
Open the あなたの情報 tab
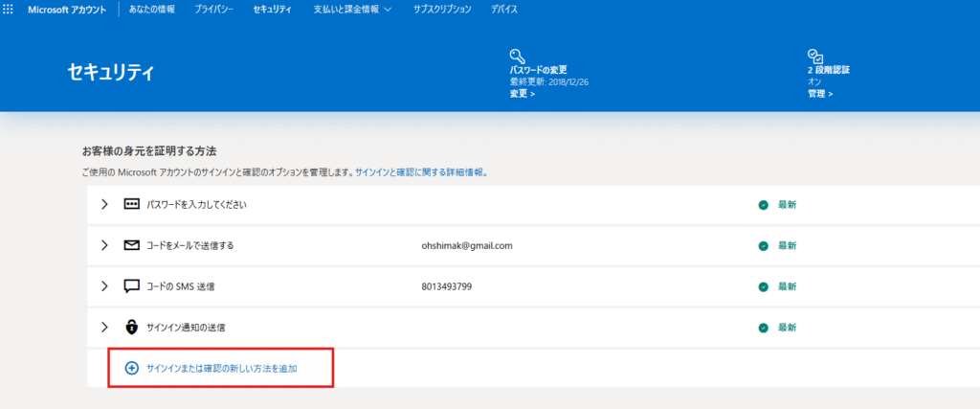[x=152, y=10]
